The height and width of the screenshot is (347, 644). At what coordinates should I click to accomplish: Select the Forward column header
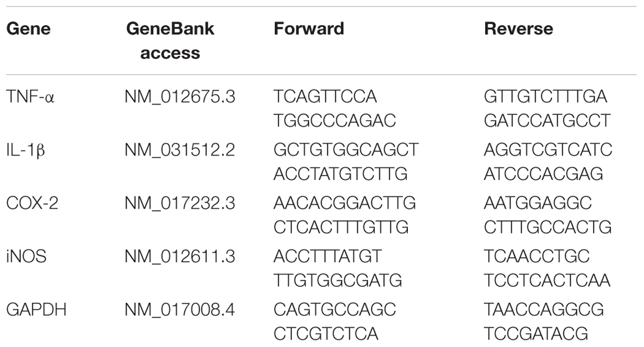(309, 28)
